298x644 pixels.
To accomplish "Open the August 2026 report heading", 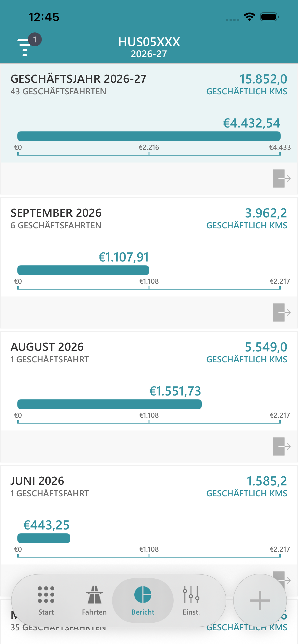I will pyautogui.click(x=47, y=347).
